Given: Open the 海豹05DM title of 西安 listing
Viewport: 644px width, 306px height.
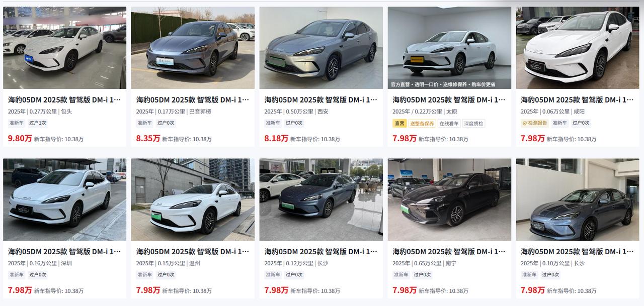Looking at the screenshot, I should (321, 99).
